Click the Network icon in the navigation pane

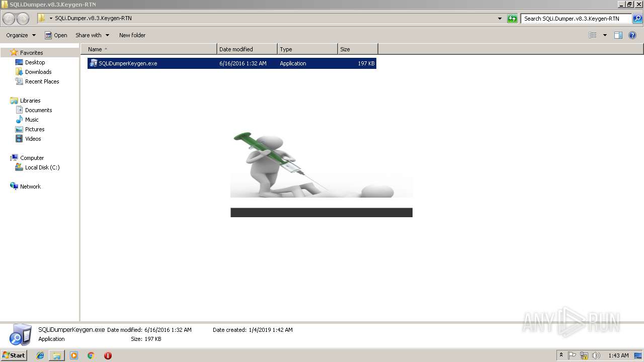14,187
